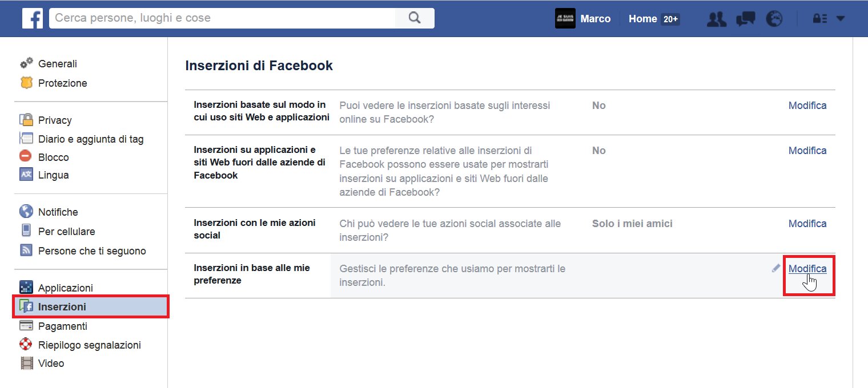Click the Chi può vedere le tue azioni text

450,230
